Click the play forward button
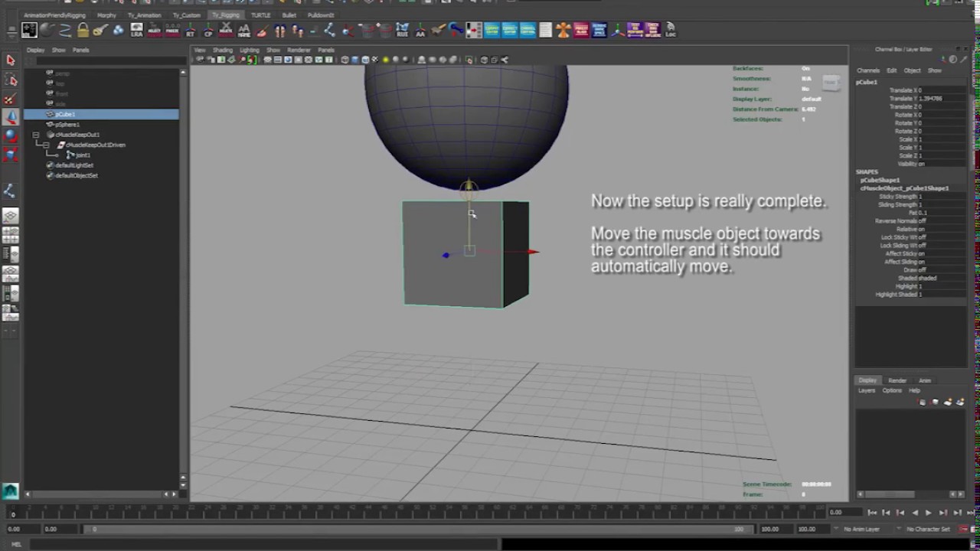The height and width of the screenshot is (551, 980). 929,513
